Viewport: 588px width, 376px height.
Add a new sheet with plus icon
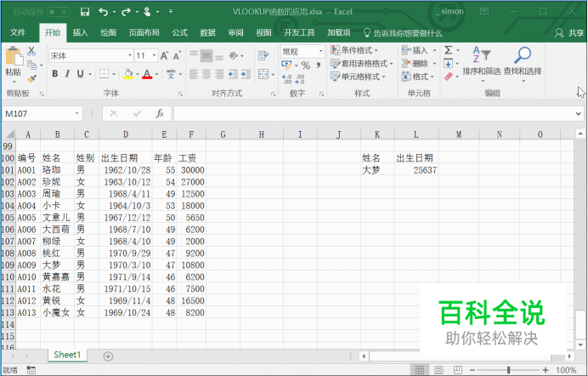108,356
